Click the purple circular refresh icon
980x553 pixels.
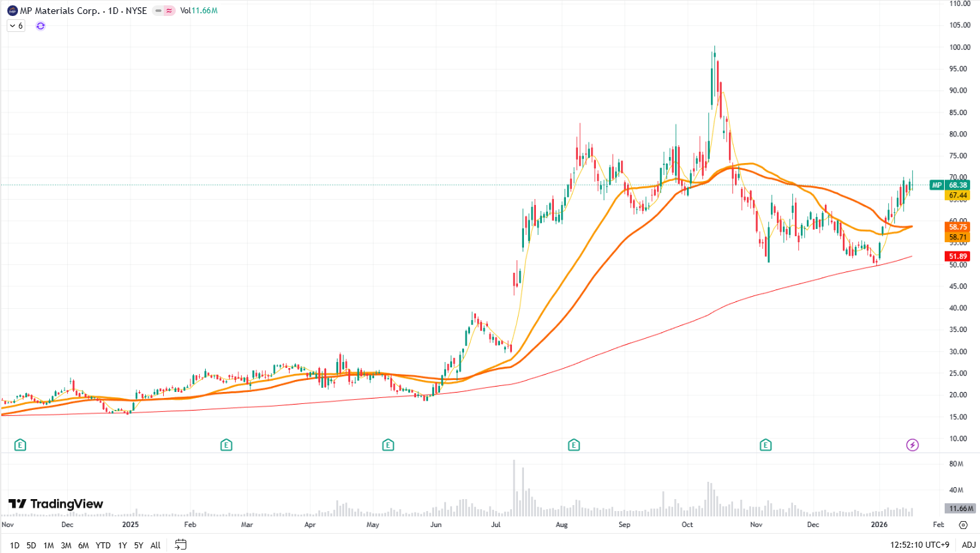(x=41, y=26)
